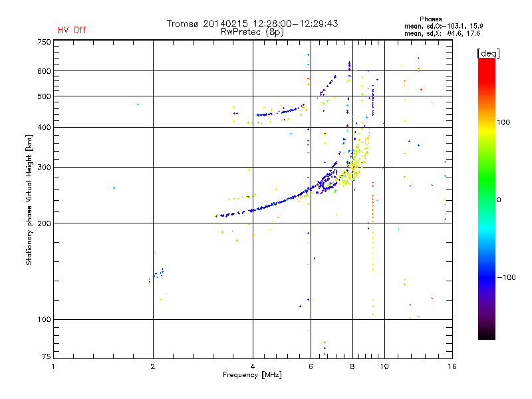Click the blue point cluster near 2 MHz
532x399 pixels.
156,275
